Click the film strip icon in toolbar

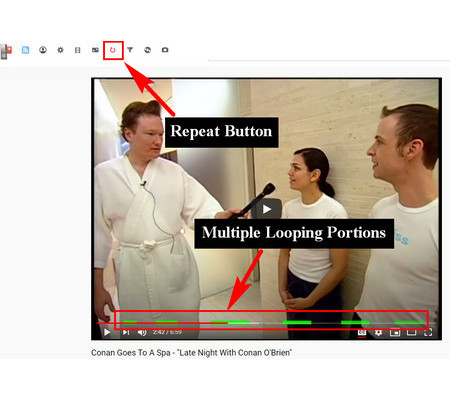[78, 50]
